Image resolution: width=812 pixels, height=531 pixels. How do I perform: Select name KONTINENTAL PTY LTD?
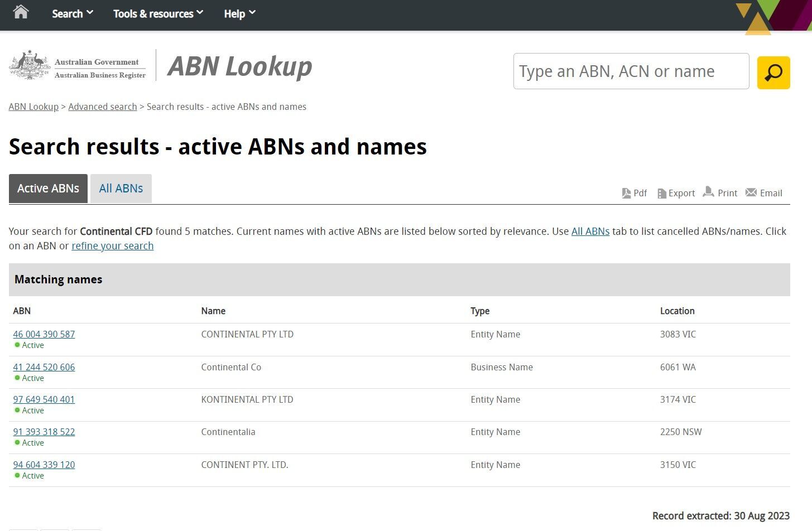point(247,399)
